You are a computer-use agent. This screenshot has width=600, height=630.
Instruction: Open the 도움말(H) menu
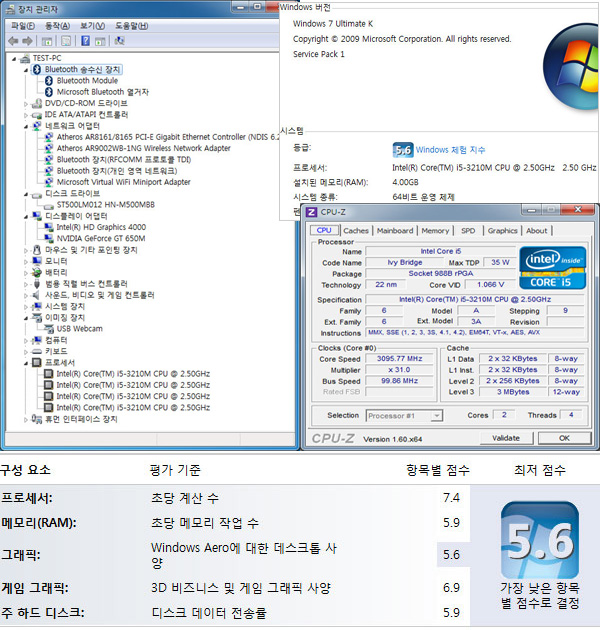coord(131,26)
